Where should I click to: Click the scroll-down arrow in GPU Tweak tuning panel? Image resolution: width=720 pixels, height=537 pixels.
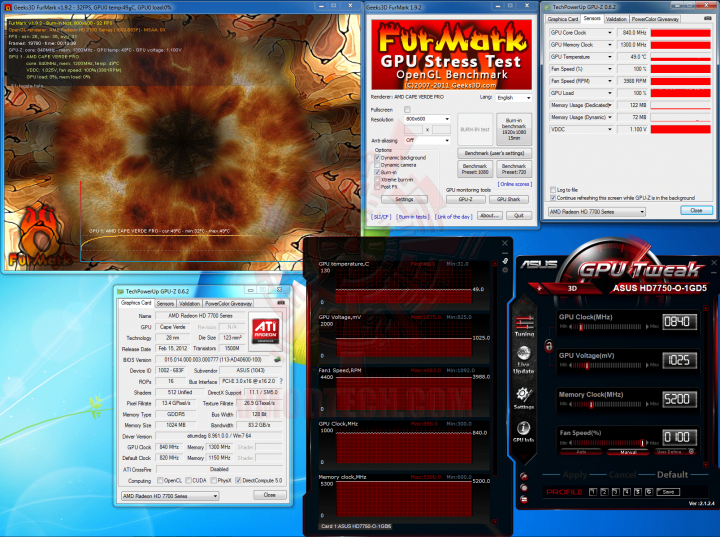(706, 464)
